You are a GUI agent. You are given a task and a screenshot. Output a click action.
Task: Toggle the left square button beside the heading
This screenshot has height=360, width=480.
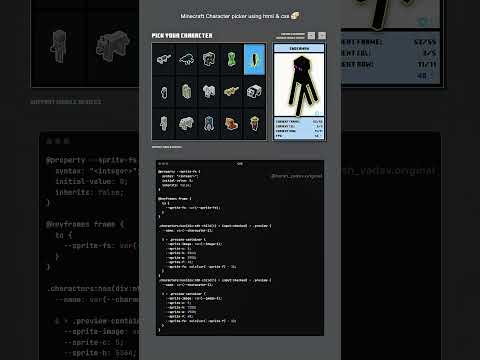[311, 36]
